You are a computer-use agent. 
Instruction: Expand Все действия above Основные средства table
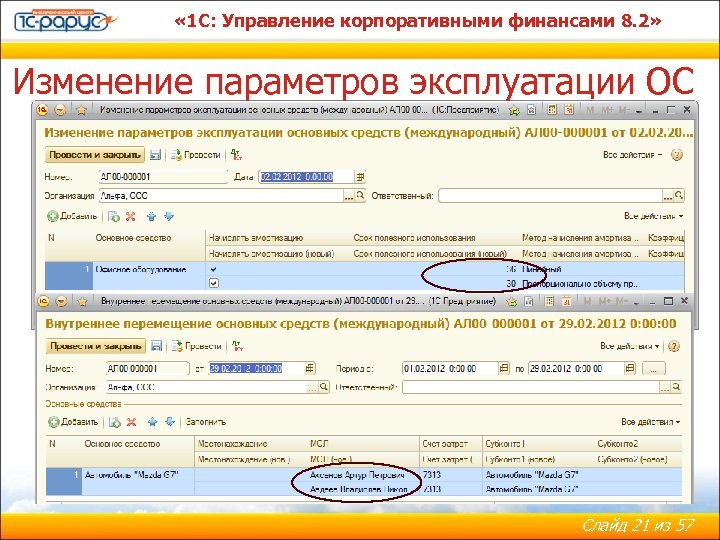[651, 422]
